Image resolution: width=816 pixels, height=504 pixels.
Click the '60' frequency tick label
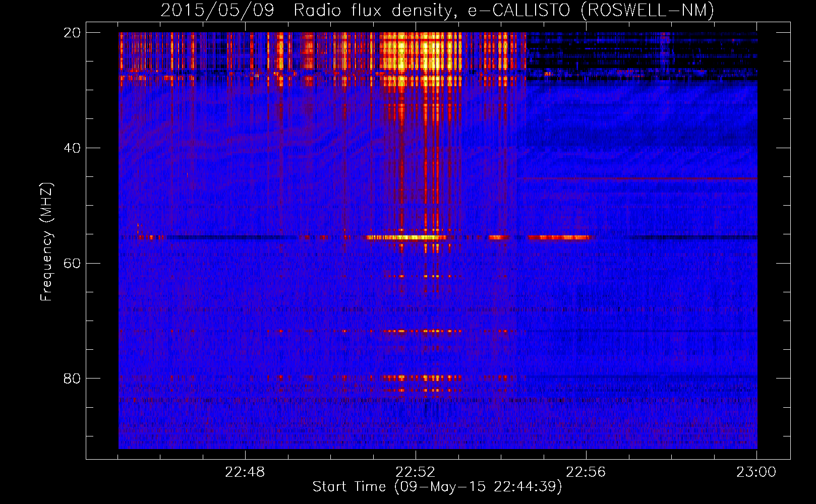coord(72,264)
